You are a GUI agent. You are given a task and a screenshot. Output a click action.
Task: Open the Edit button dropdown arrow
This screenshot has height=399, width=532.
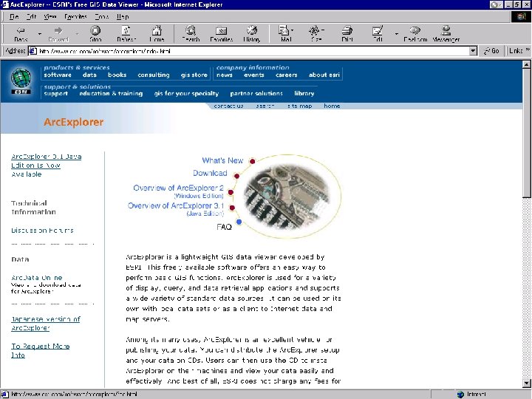click(396, 34)
